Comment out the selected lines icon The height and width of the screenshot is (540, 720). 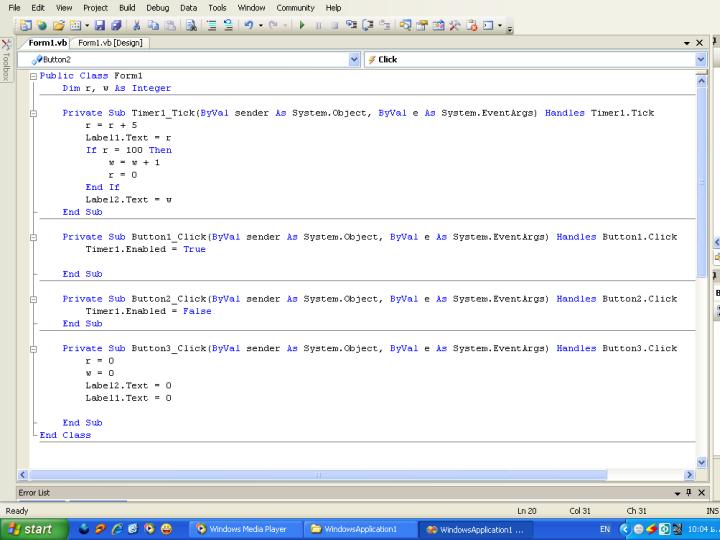211,25
